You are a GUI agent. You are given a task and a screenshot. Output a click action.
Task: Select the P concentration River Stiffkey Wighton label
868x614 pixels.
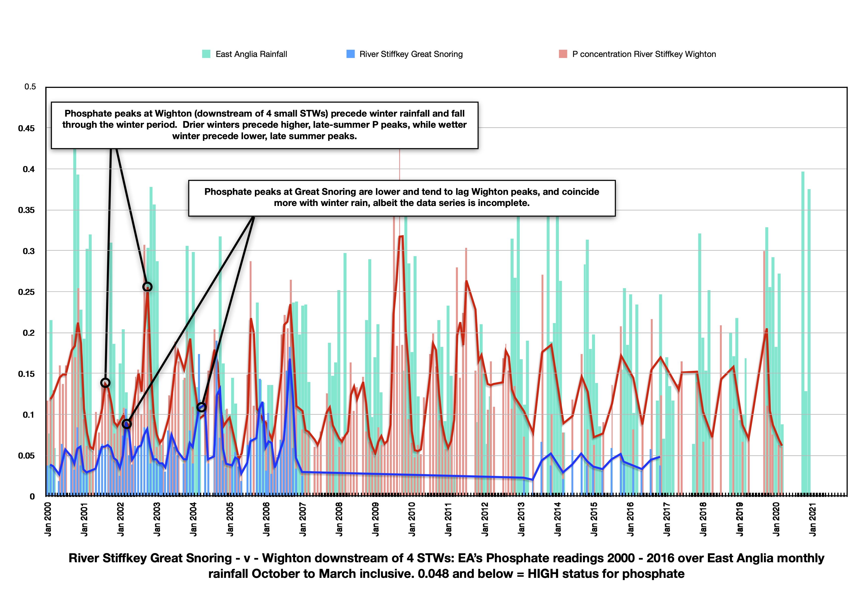pos(644,54)
